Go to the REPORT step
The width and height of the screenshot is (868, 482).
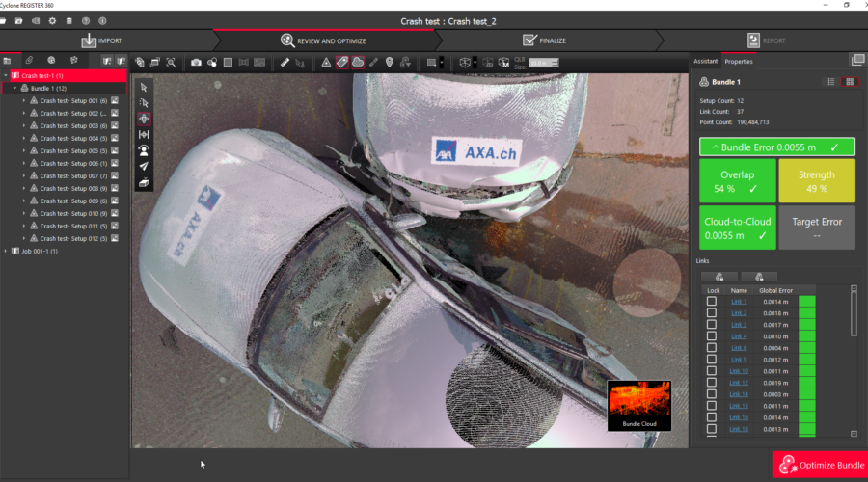coord(767,40)
